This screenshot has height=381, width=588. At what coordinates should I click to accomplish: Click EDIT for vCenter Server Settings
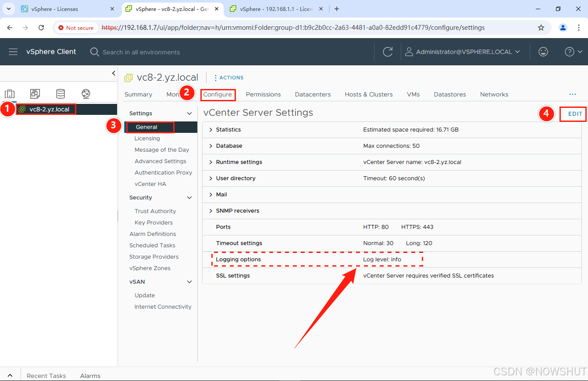click(575, 114)
